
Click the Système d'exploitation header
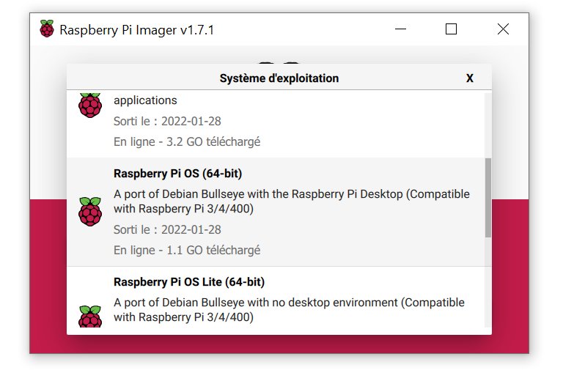tap(279, 78)
